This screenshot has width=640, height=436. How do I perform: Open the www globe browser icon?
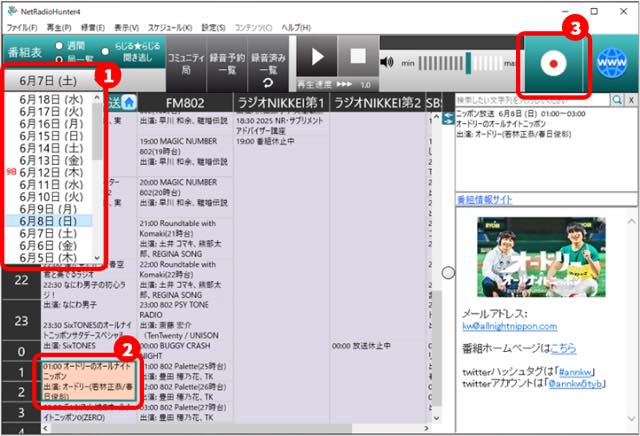[x=612, y=63]
